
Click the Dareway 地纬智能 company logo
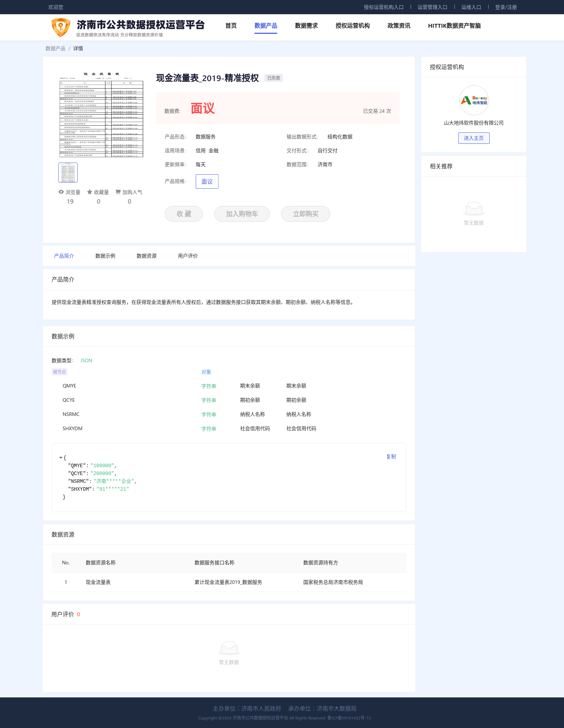[x=474, y=100]
